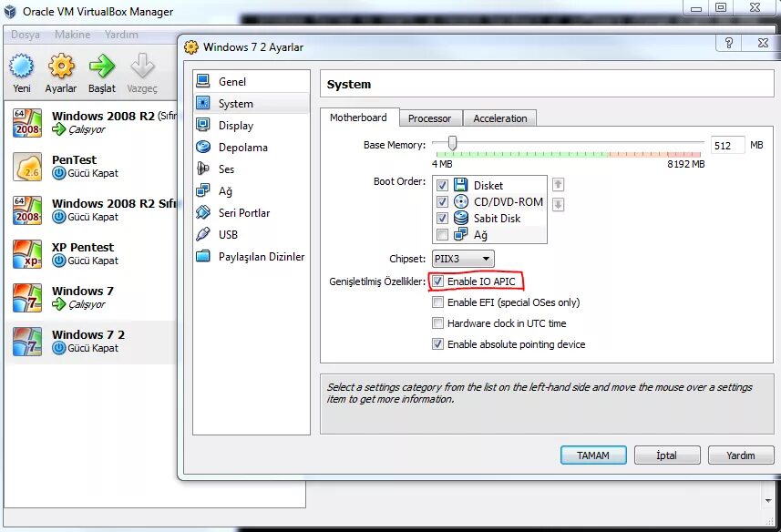Open the Yardım menu
781x532 pixels.
(121, 35)
